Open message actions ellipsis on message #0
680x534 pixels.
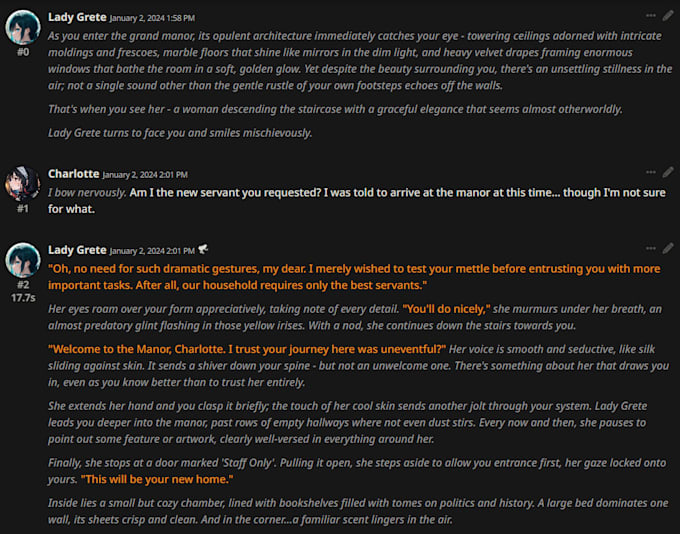click(x=651, y=16)
